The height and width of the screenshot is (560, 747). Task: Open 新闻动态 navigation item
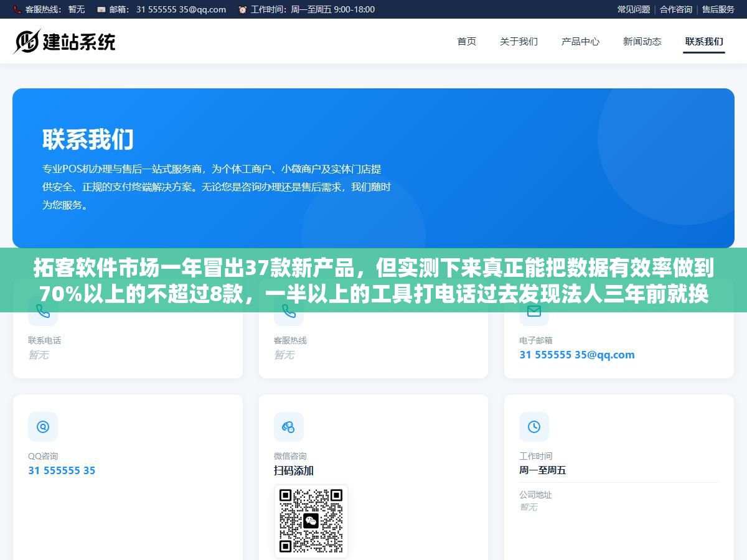click(x=642, y=41)
